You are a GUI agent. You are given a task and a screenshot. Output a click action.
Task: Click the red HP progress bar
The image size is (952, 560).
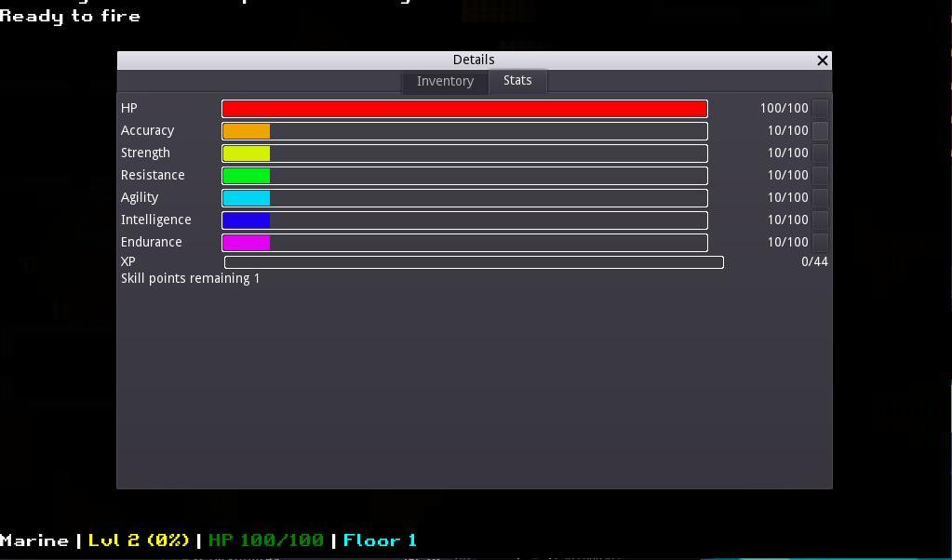tap(464, 109)
